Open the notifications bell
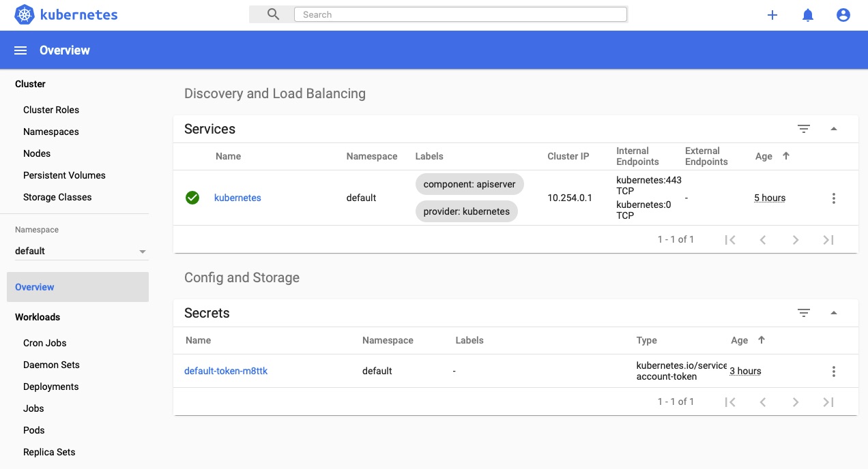The height and width of the screenshot is (469, 868). [808, 14]
